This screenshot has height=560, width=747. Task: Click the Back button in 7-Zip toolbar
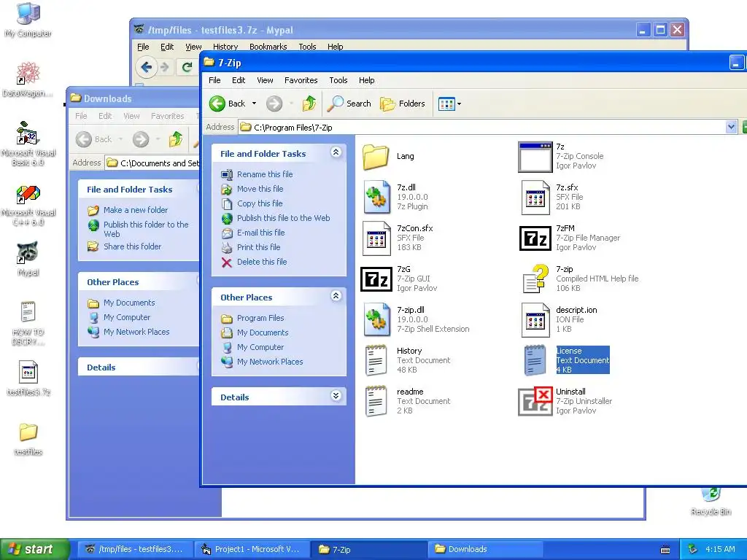pos(228,104)
